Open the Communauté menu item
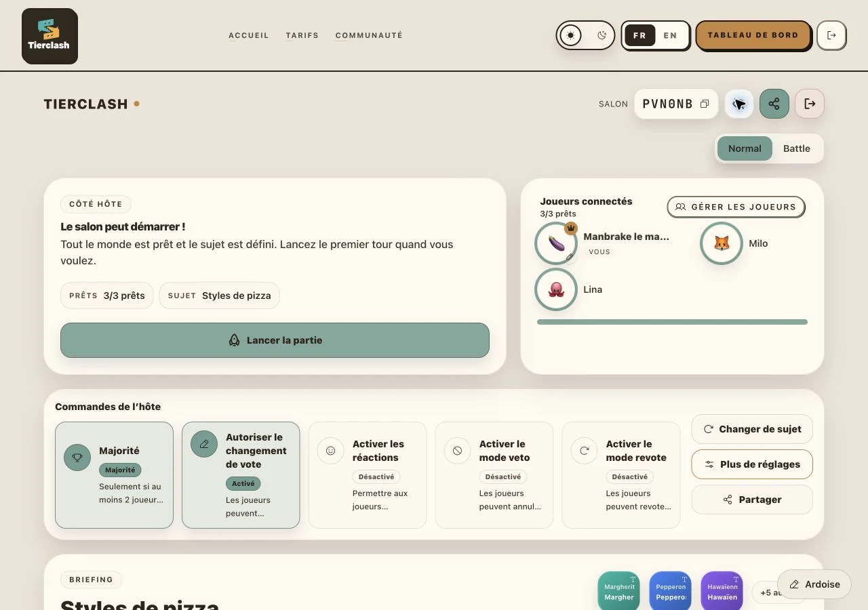 coord(369,35)
